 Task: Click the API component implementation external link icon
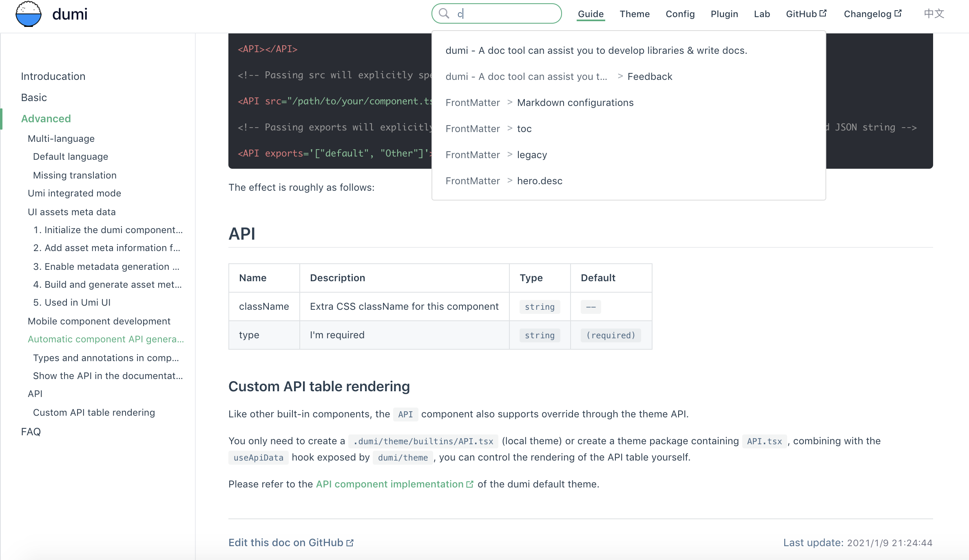(470, 484)
